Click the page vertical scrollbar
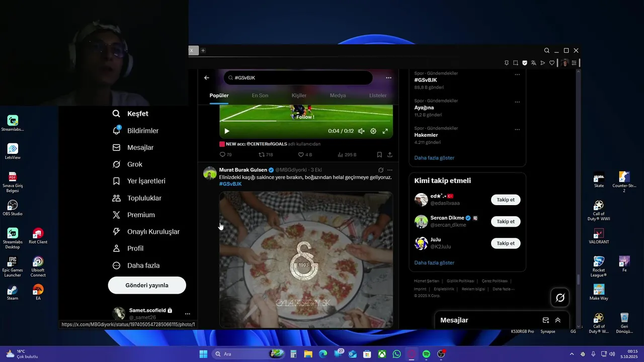Image resolution: width=644 pixels, height=362 pixels. tap(579, 279)
